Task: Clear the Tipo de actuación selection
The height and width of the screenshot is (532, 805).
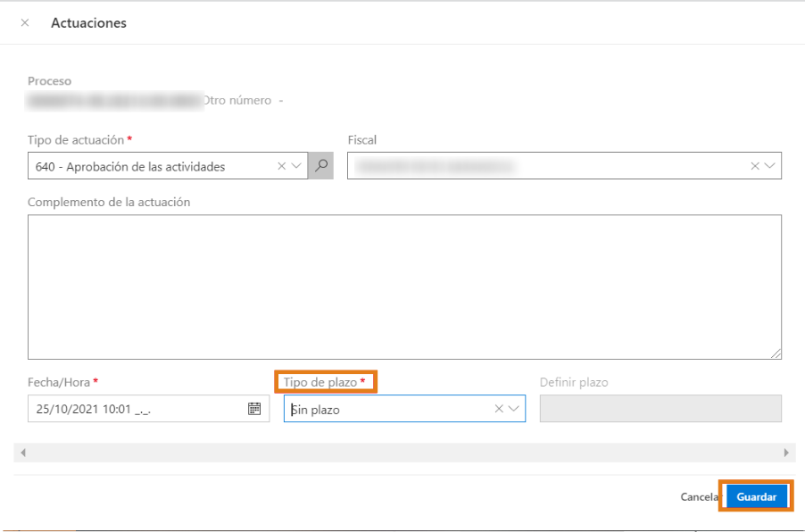Action: (x=282, y=166)
